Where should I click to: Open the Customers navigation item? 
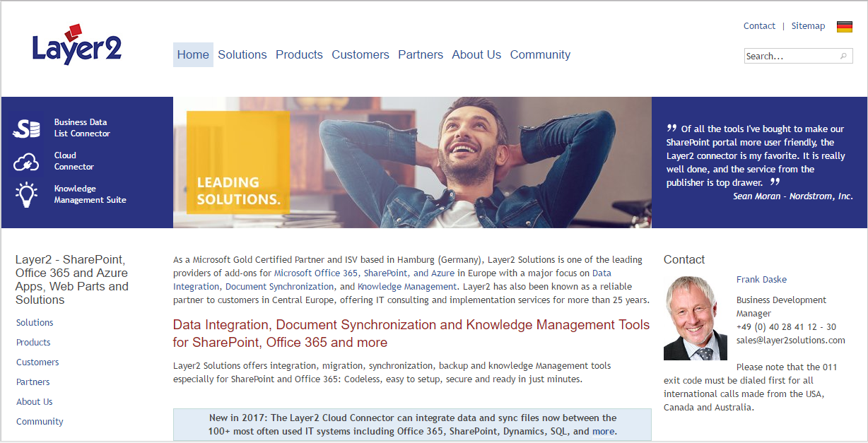pos(360,54)
